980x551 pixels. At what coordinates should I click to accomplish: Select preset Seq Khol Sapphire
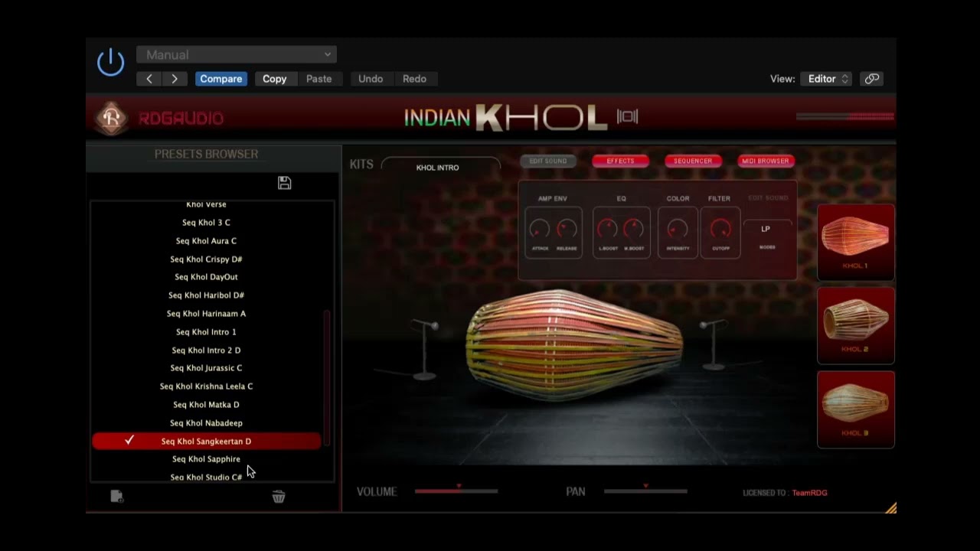pos(206,459)
